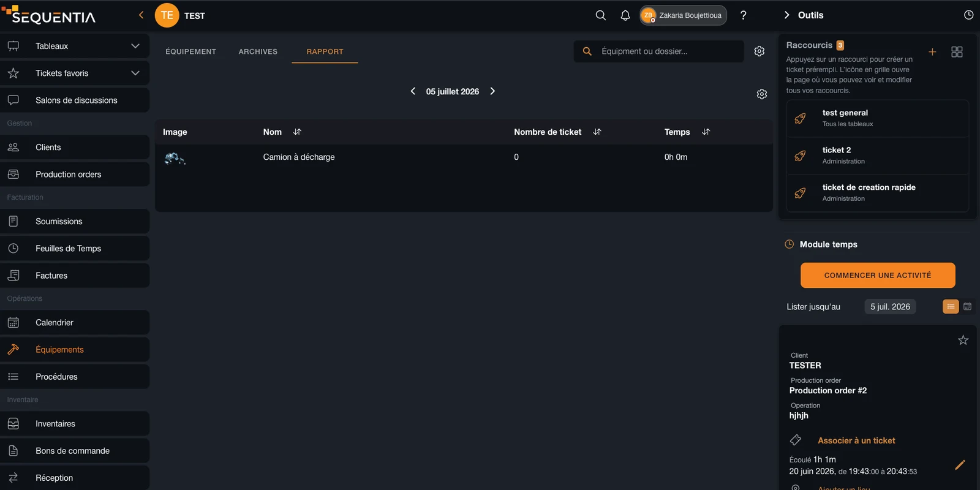Select the Camion à décharge row name
This screenshot has height=490, width=980.
coord(299,157)
